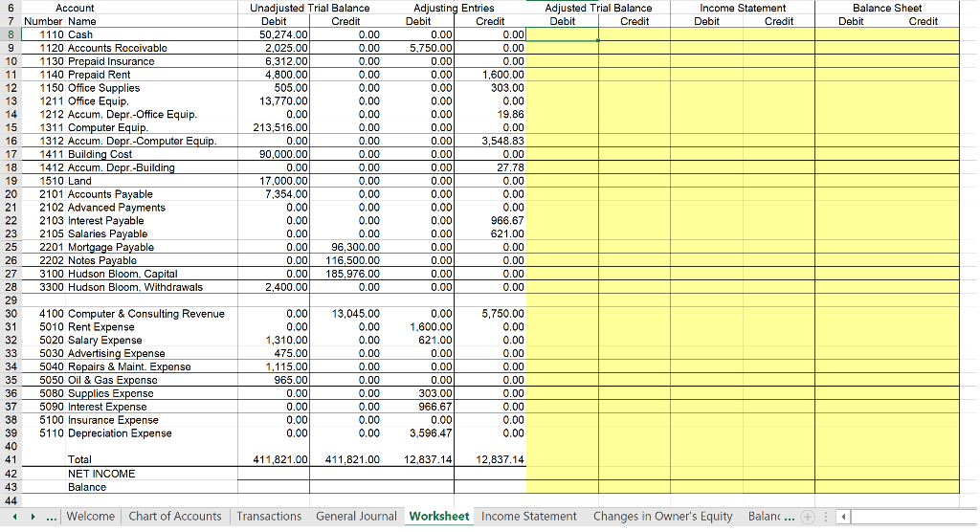
Task: Select Notes Payable credit 116,500.00
Action: point(352,260)
